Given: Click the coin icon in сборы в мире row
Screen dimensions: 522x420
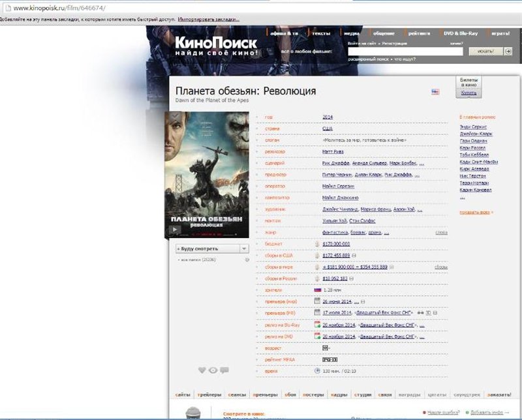Looking at the screenshot, I should point(317,267).
